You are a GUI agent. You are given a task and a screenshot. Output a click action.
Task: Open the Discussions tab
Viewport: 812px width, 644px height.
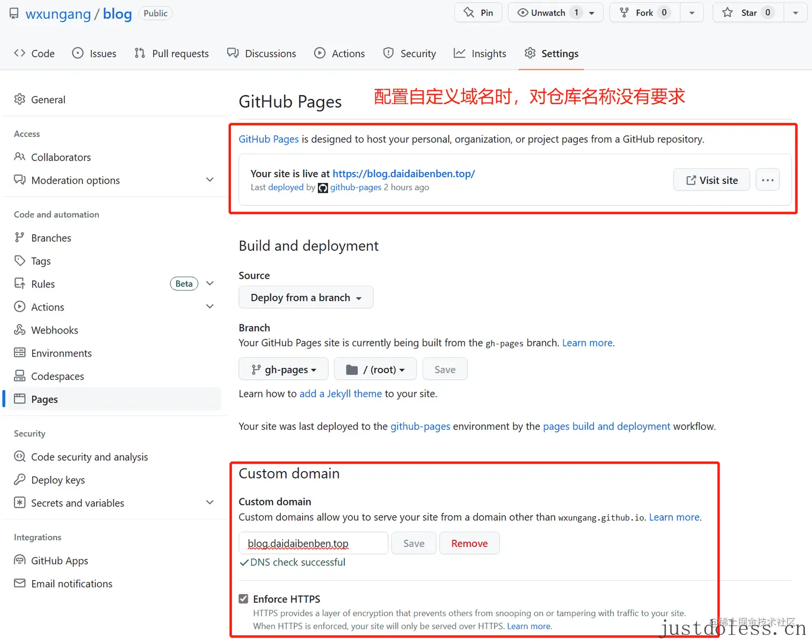pos(262,53)
